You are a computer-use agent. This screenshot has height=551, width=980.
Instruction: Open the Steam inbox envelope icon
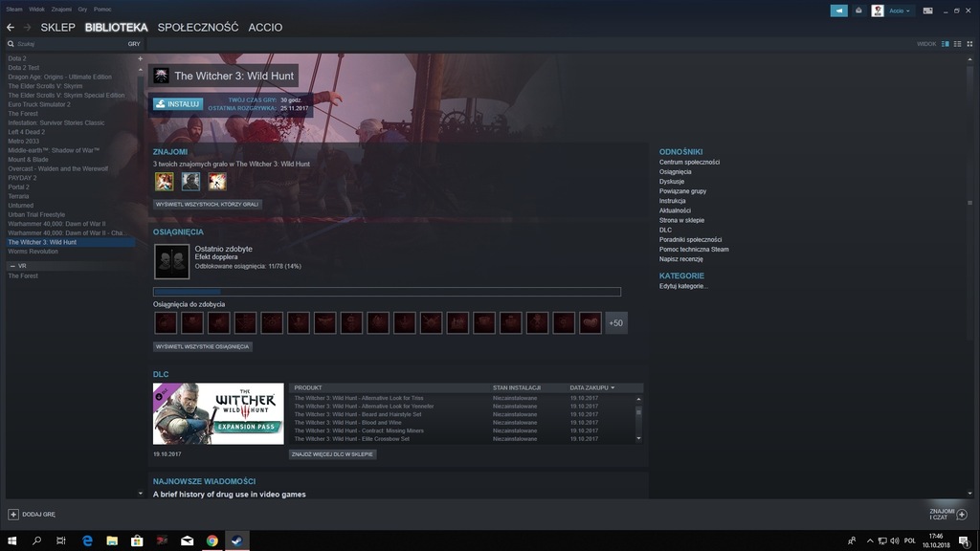[x=858, y=11]
